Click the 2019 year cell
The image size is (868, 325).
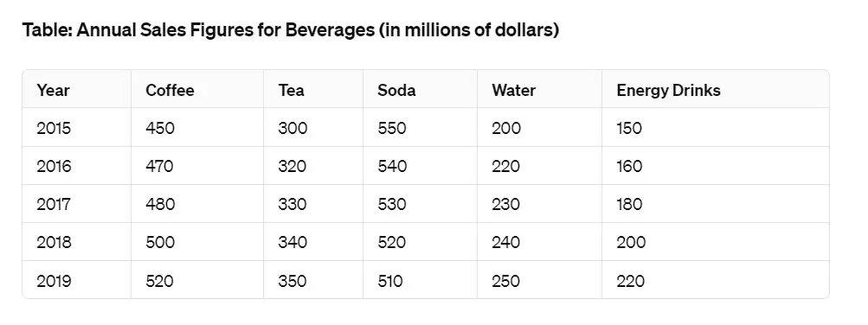(x=54, y=281)
